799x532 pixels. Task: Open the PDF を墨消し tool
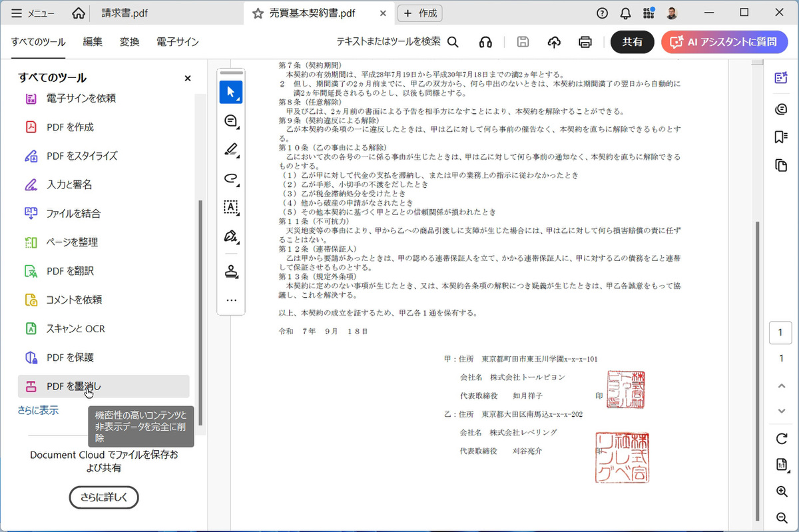tap(103, 386)
